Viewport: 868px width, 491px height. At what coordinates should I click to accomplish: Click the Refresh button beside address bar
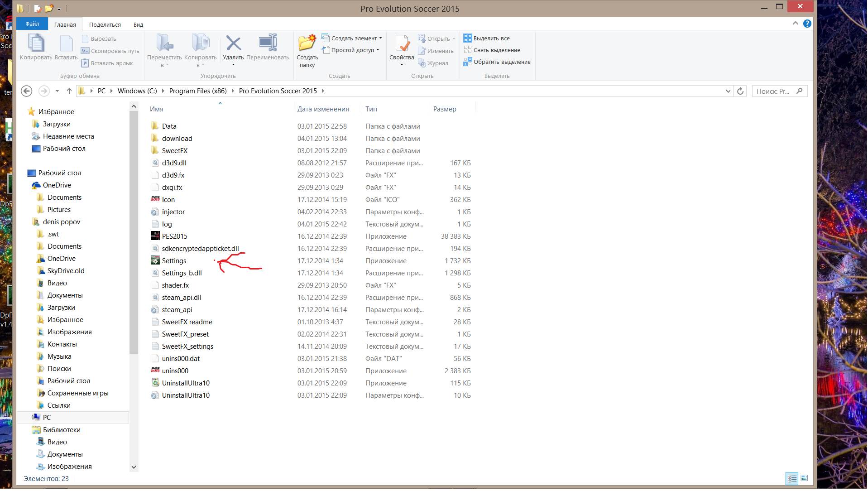coord(740,91)
